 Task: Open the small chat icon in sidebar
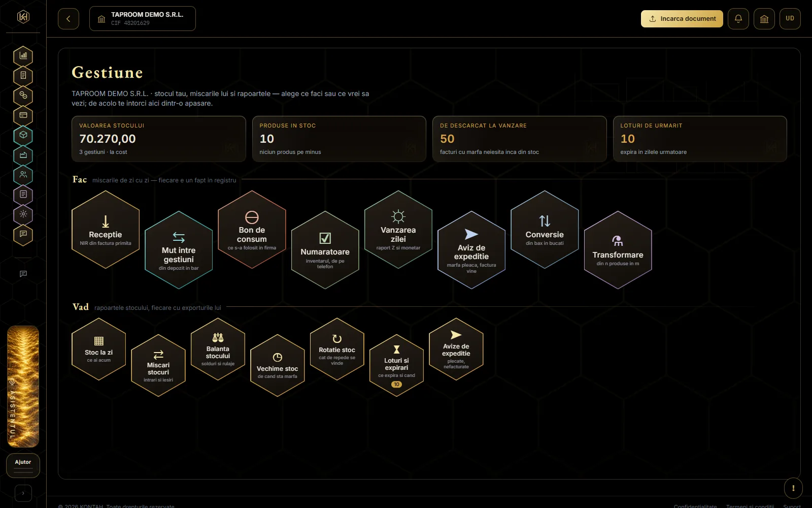click(23, 274)
